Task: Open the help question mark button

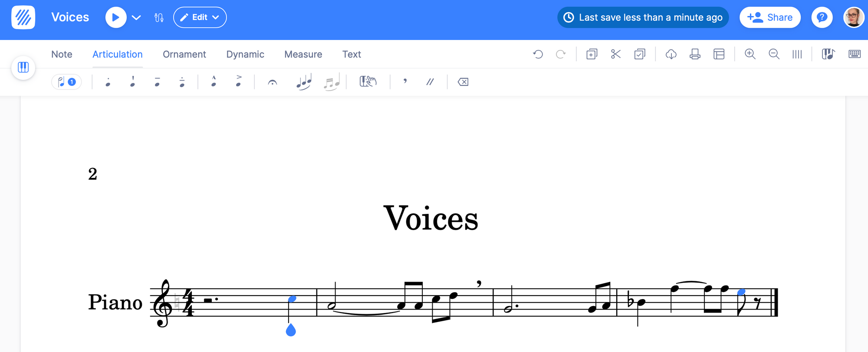Action: tap(822, 17)
